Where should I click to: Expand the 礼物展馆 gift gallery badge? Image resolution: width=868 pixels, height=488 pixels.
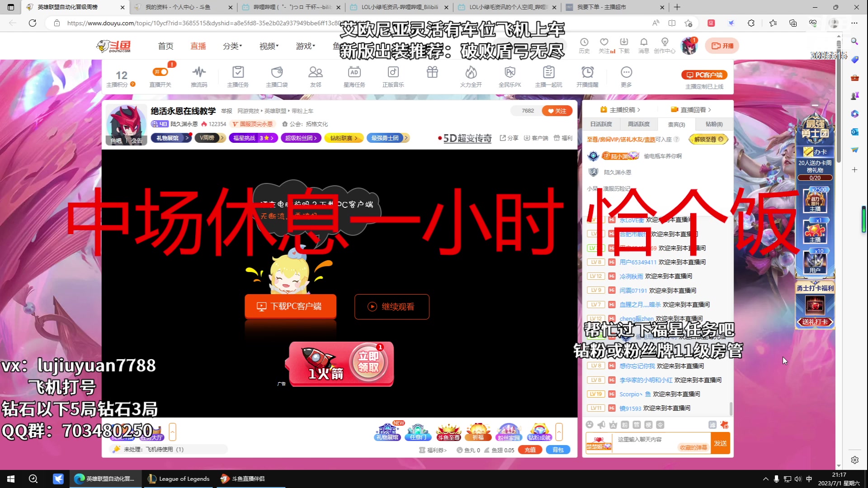[x=170, y=138]
